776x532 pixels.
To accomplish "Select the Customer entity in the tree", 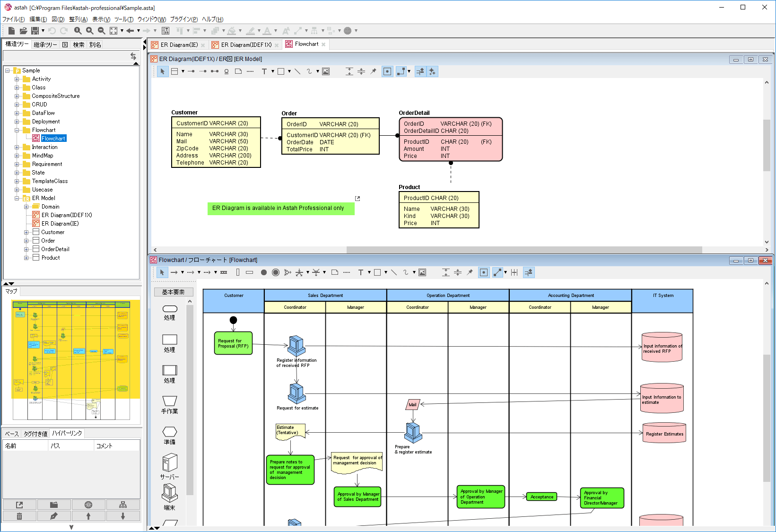I will point(52,232).
